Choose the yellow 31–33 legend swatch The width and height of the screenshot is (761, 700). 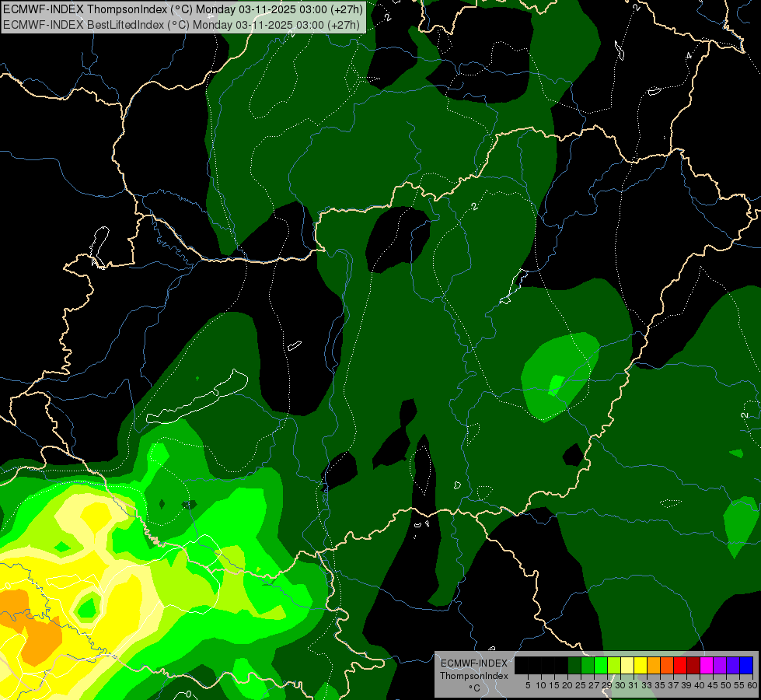(641, 665)
